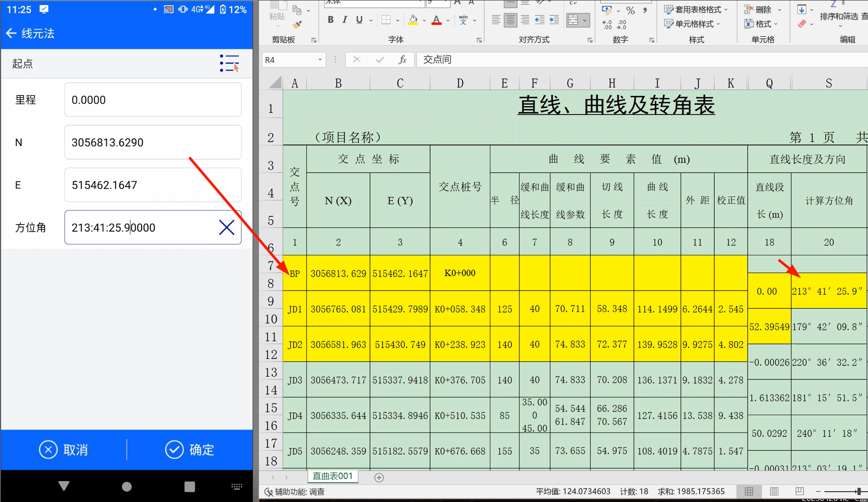Click the accounting number format icon

pos(607,10)
